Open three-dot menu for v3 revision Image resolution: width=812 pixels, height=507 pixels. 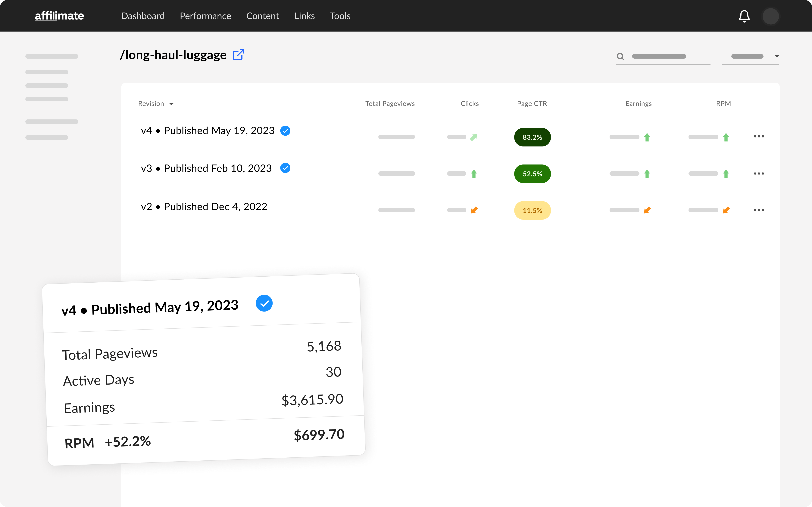point(759,174)
